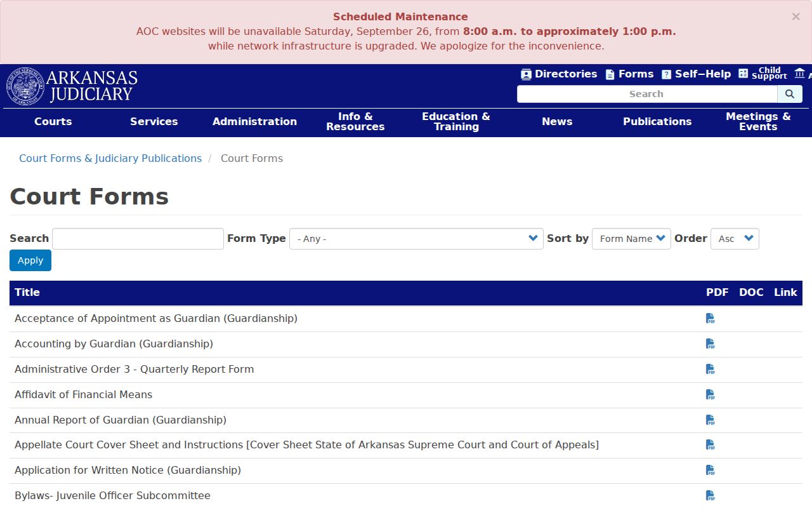
Task: Open the Education & Training menu
Action: click(x=456, y=121)
